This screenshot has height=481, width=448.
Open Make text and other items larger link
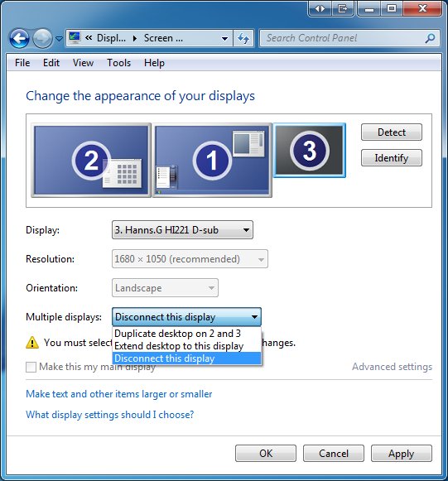click(x=119, y=394)
